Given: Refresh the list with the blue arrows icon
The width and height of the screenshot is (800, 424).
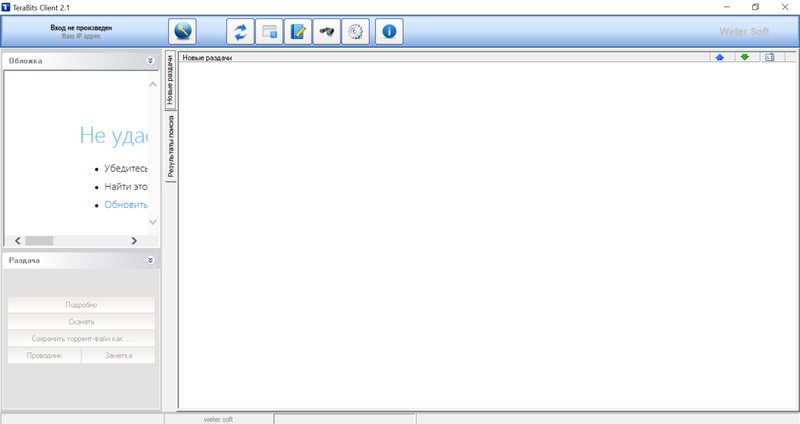Looking at the screenshot, I should click(x=240, y=31).
